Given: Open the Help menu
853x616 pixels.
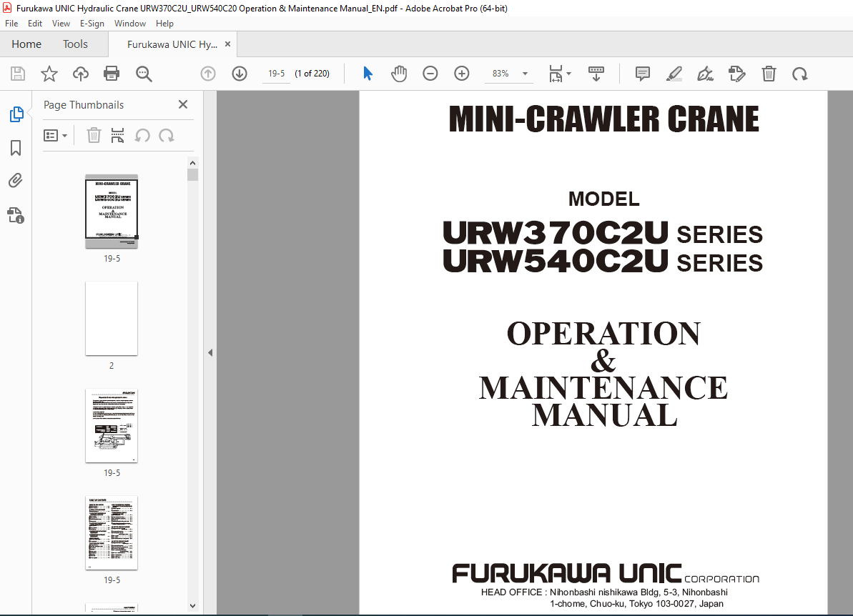Looking at the screenshot, I should [x=164, y=24].
